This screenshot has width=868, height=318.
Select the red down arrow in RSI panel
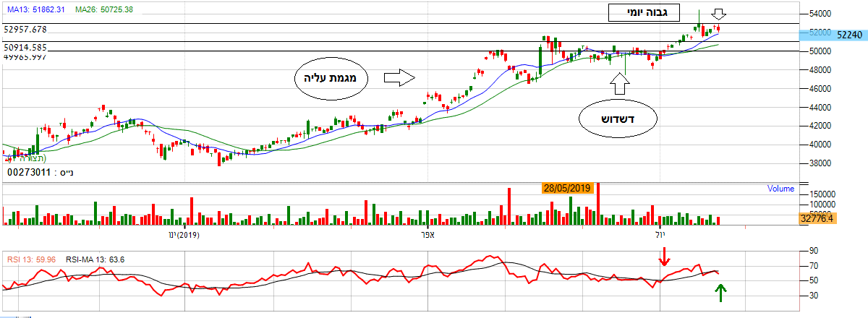tap(664, 254)
